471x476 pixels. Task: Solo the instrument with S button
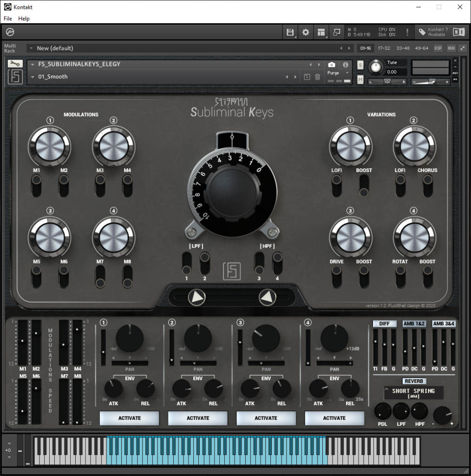click(x=360, y=65)
